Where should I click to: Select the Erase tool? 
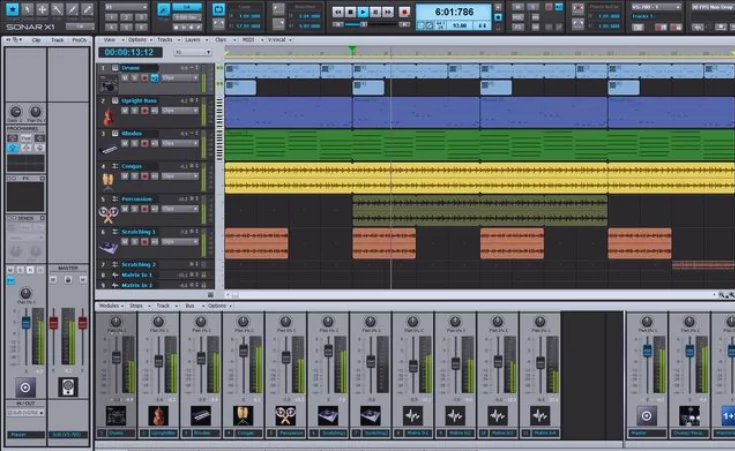coord(87,9)
